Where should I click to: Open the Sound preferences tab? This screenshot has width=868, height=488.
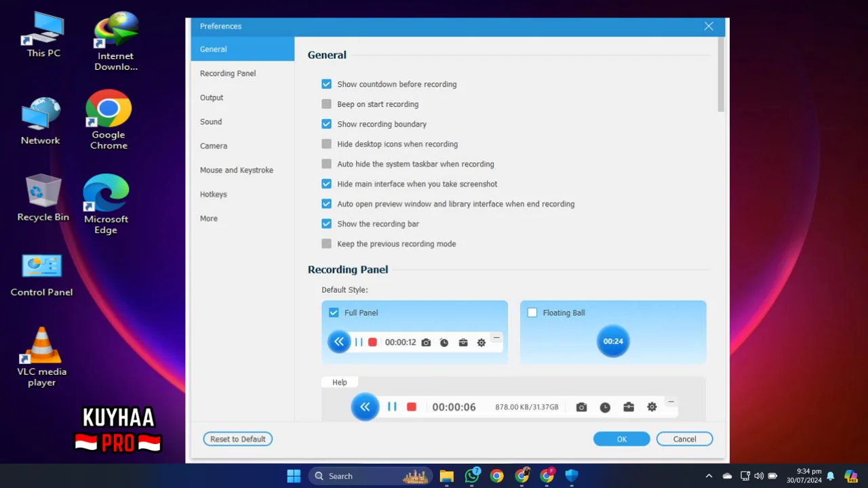coord(243,122)
